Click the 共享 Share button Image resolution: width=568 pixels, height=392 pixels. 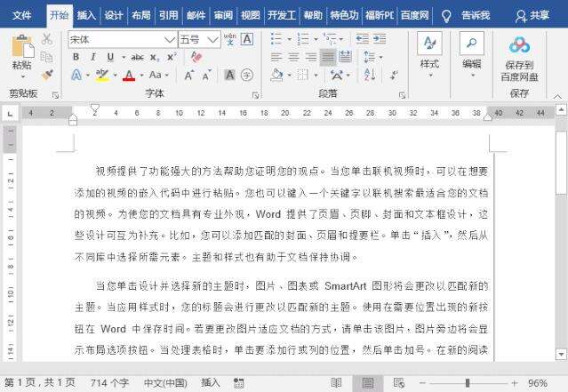(x=532, y=16)
